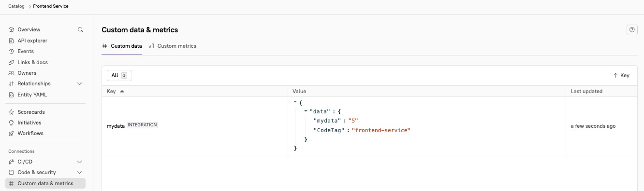Click the Owners people icon
The height and width of the screenshot is (191, 644).
[12, 73]
